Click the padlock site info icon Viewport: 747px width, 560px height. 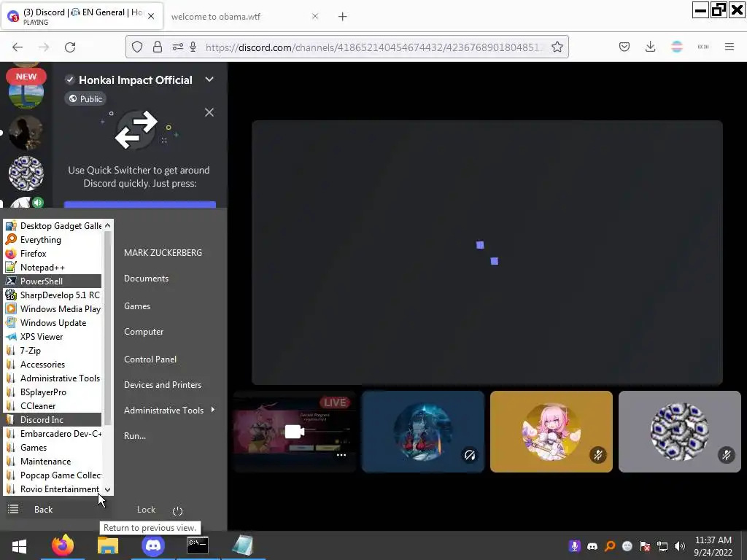pos(158,47)
